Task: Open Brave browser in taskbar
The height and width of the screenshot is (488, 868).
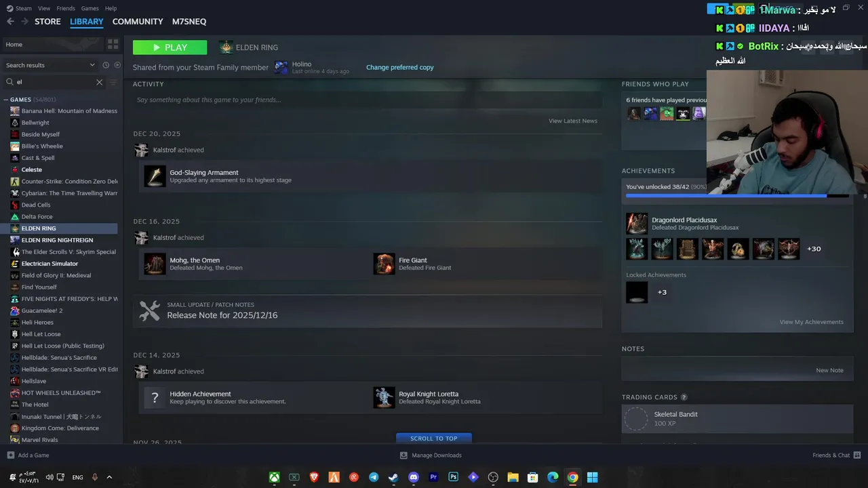Action: [314, 477]
